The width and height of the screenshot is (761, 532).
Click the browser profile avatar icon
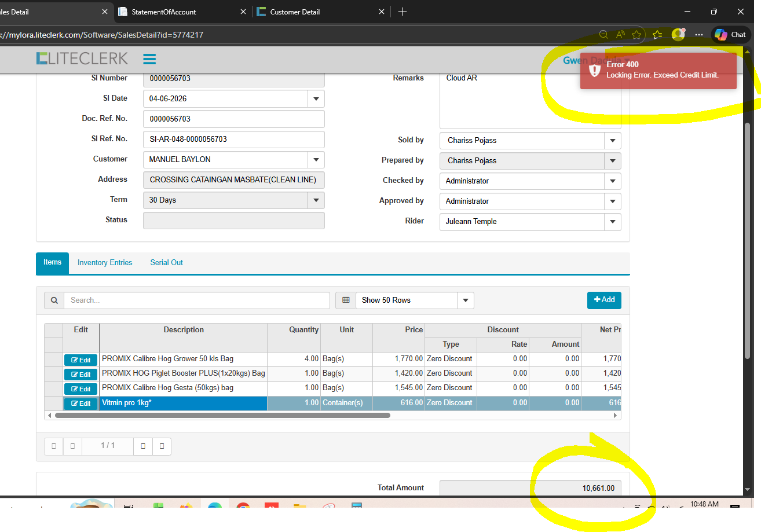tap(678, 35)
